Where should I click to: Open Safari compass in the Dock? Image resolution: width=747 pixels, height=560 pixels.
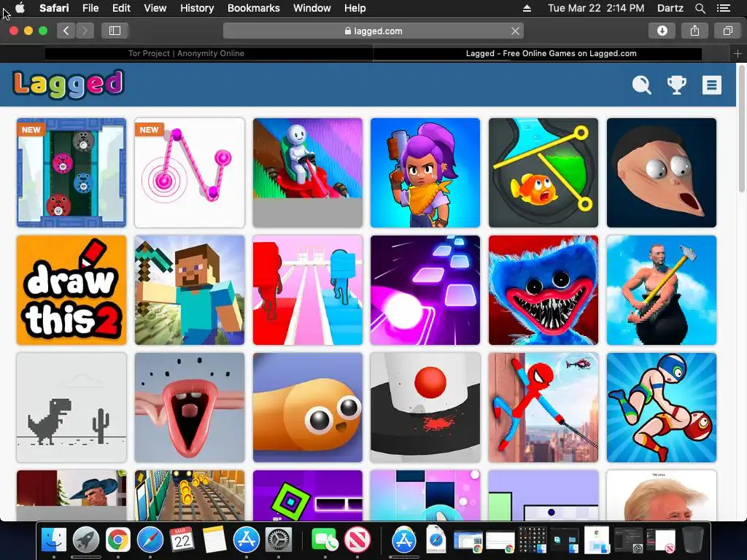tap(150, 540)
